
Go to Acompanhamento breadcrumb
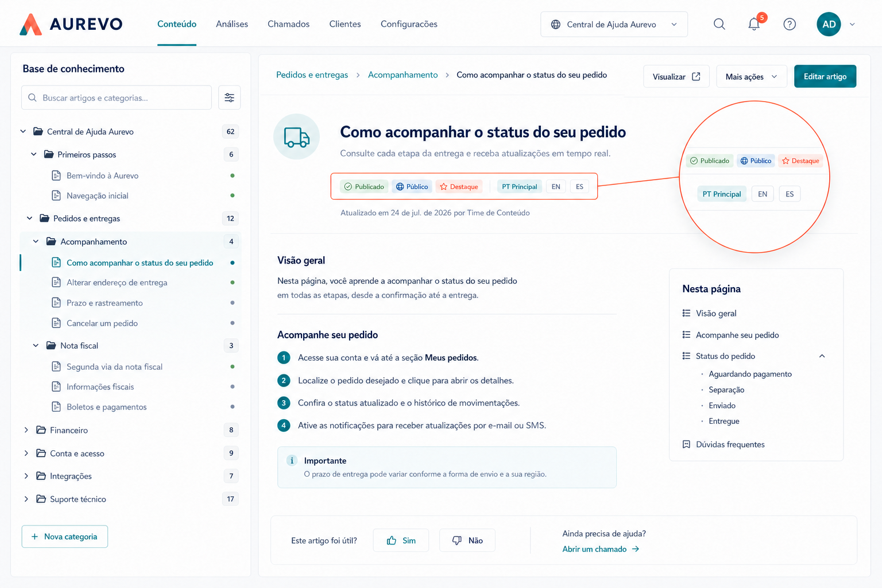coord(403,75)
